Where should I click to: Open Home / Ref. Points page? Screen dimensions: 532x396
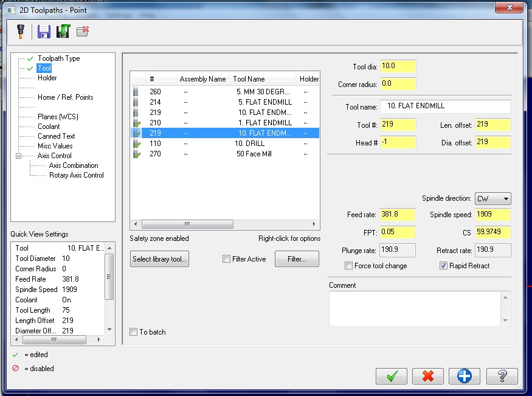(x=66, y=97)
